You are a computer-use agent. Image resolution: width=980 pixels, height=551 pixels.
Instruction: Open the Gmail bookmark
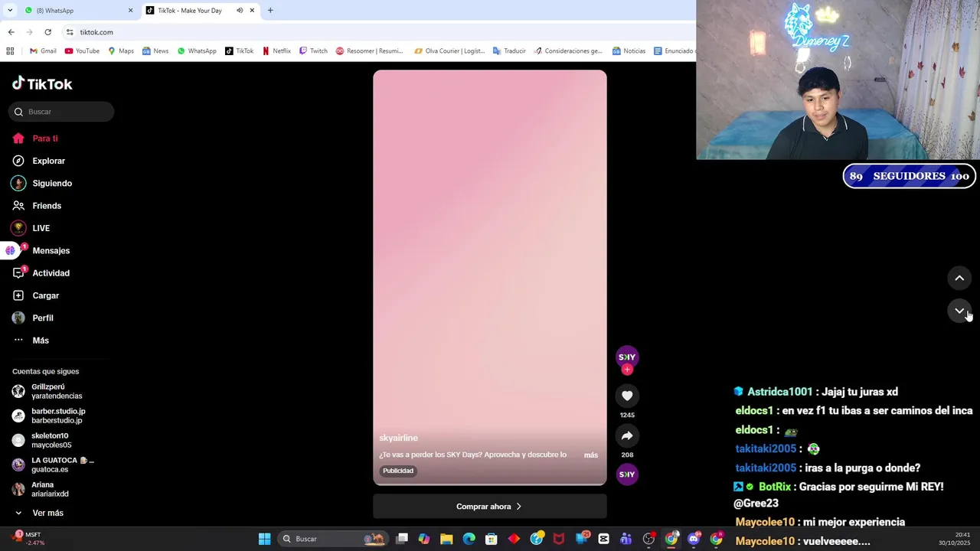coord(43,51)
